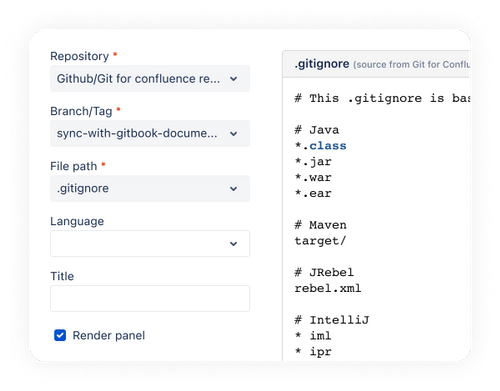
Task: Click the chevron arrow in the Language field
Action: pyautogui.click(x=233, y=244)
